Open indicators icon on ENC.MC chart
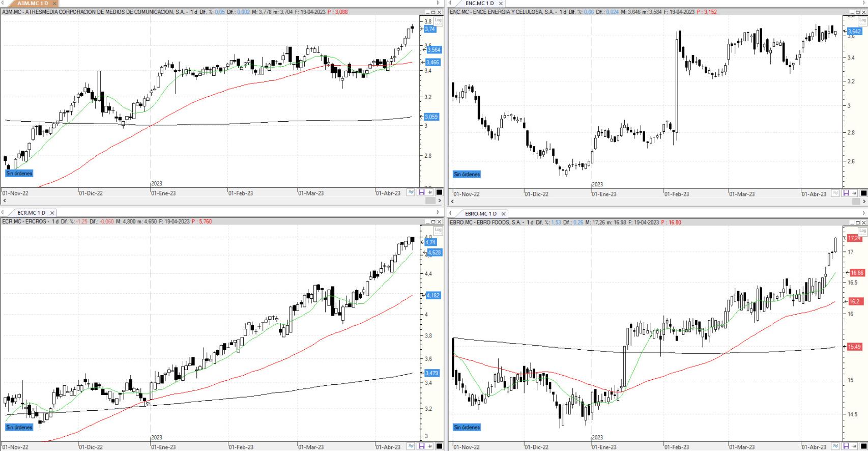Screen dimensions: 868x451 (x=835, y=193)
